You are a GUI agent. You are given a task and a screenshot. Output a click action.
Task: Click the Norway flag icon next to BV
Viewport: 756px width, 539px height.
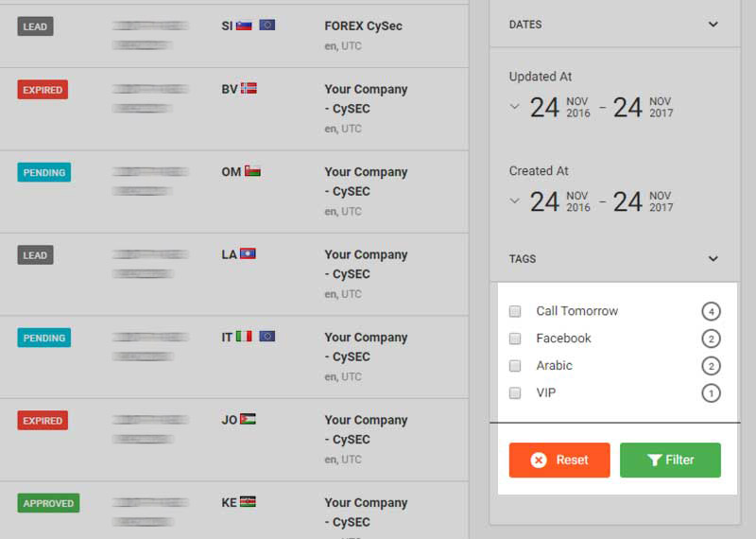(249, 89)
